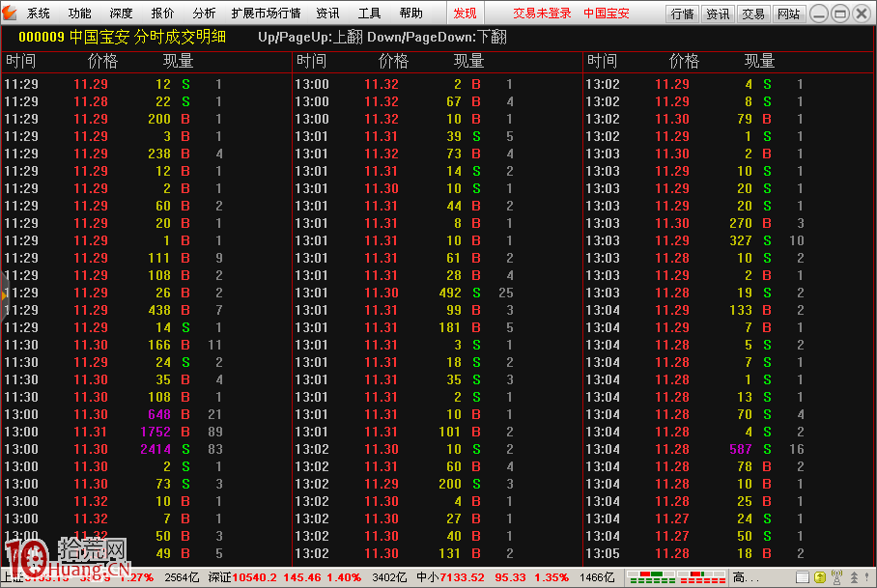Select the 13:02 trade with volume 131
Viewport: 877px width, 588px height.
(x=438, y=553)
